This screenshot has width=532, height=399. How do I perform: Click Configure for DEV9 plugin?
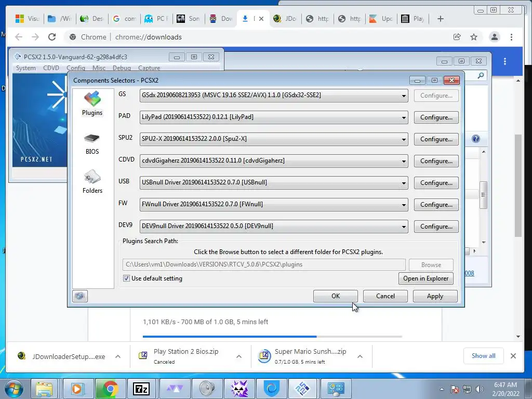pyautogui.click(x=436, y=227)
